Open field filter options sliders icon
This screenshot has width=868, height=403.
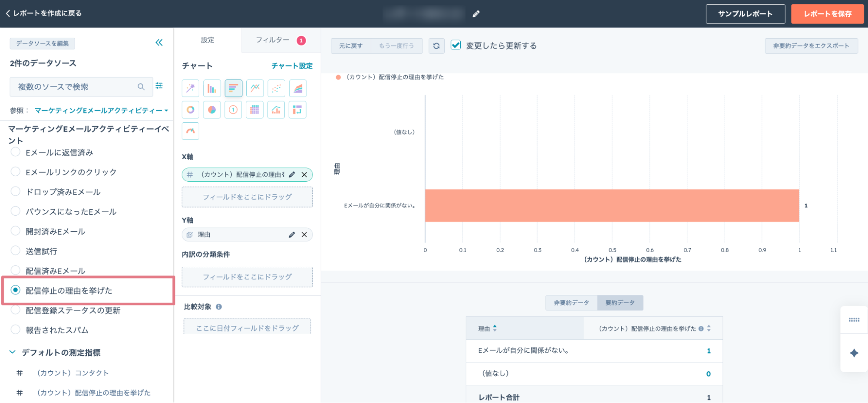pyautogui.click(x=159, y=86)
